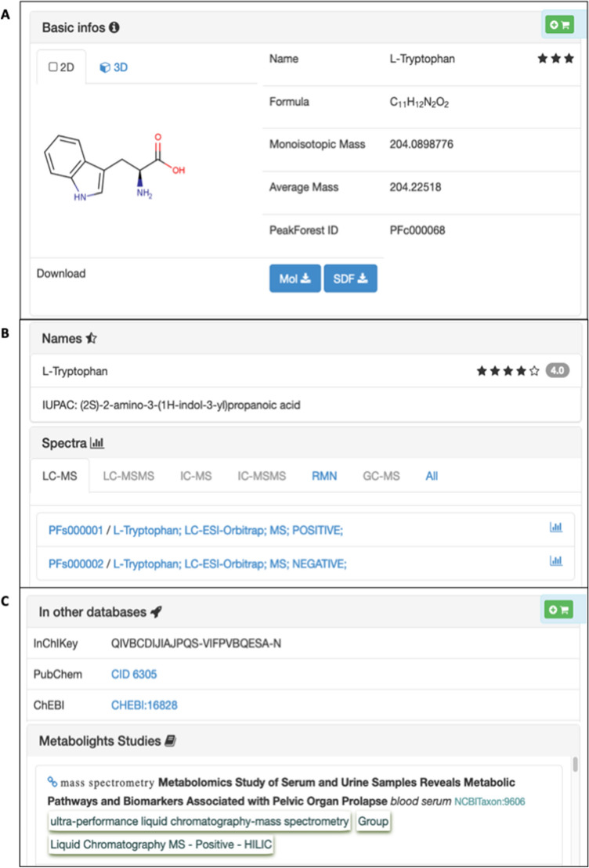Switch to the 3D structure tab
Screen dimensions: 589x868
pos(114,67)
